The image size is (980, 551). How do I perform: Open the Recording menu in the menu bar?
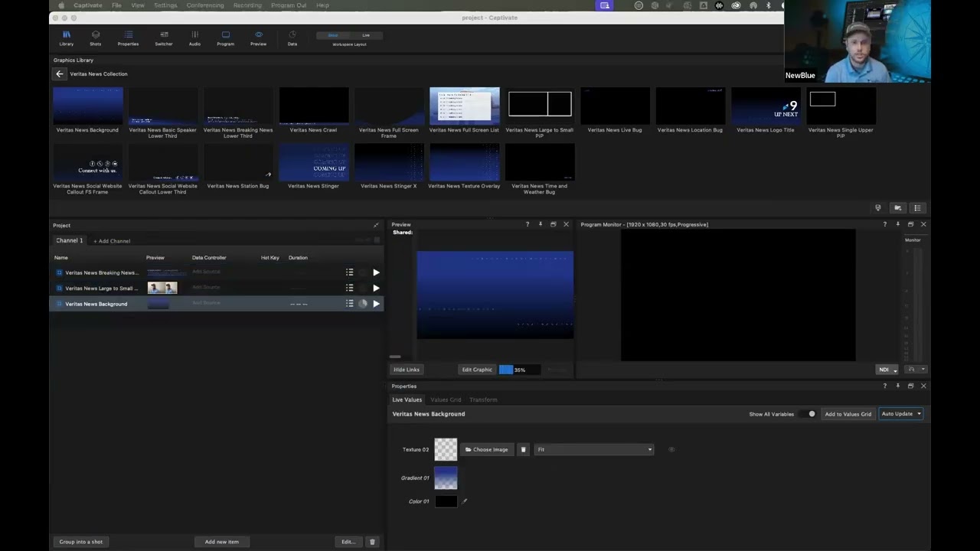(x=247, y=5)
